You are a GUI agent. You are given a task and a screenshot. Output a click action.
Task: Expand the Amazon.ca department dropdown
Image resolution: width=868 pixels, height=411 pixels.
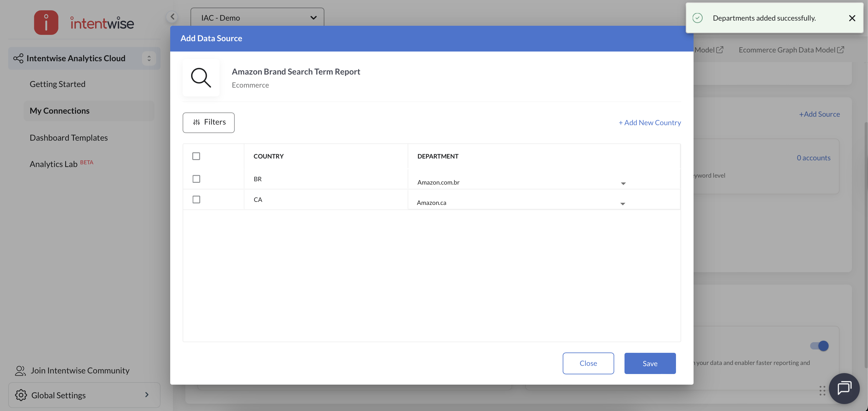[x=622, y=204]
